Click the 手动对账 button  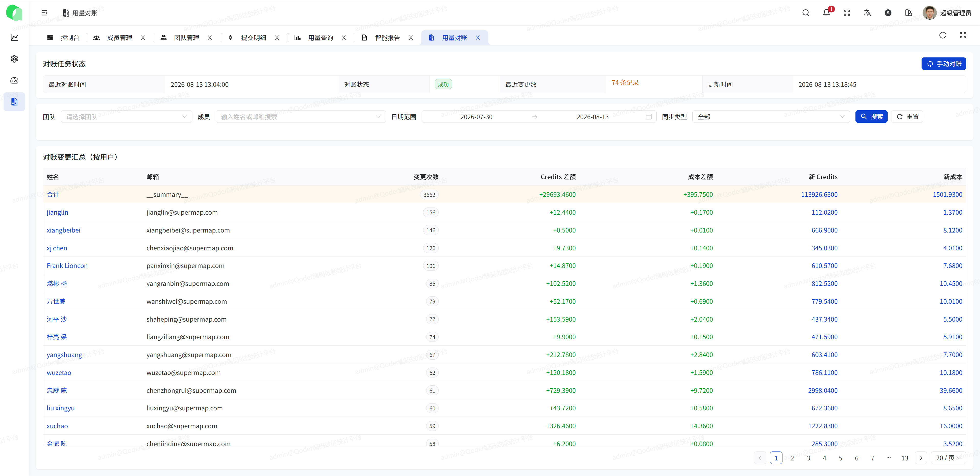pos(944,64)
